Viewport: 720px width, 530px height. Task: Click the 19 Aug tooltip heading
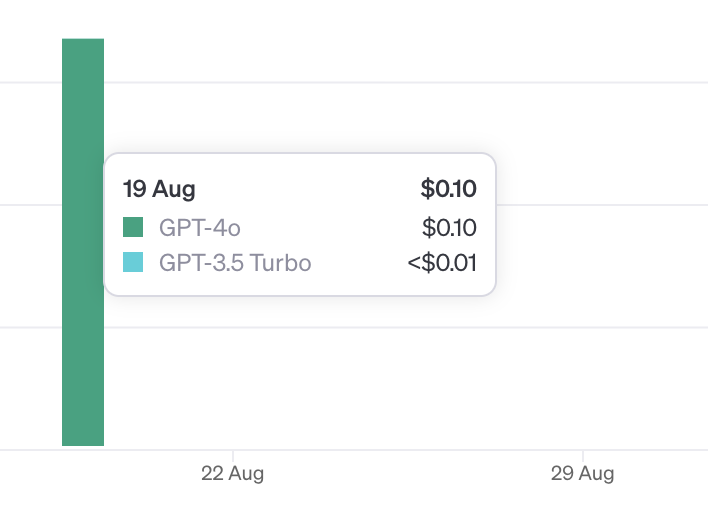click(x=159, y=189)
